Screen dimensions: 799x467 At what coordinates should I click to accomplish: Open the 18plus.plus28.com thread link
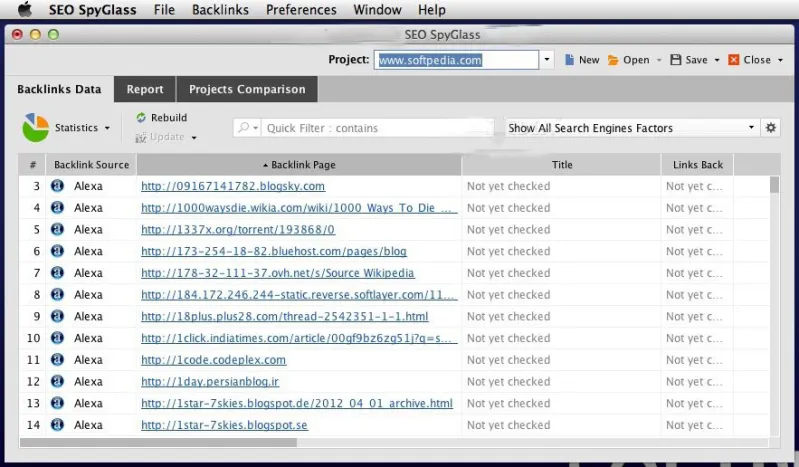pyautogui.click(x=285, y=317)
